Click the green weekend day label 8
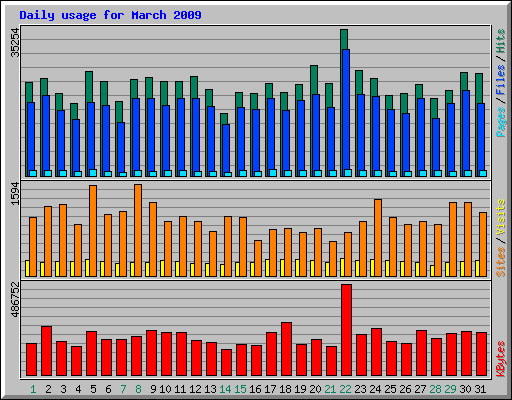Screen dimensions: 512x400 click(138, 389)
